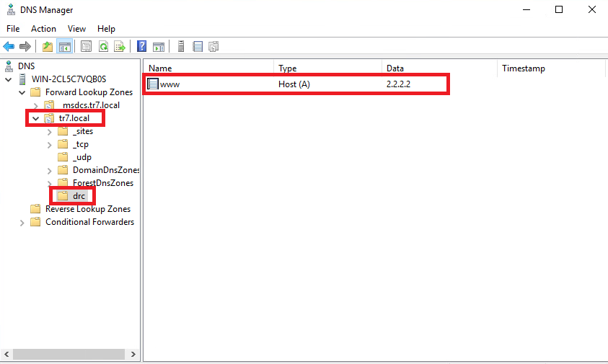The image size is (608, 364).
Task: Expand the ForestDnsZones folder
Action: 49,182
